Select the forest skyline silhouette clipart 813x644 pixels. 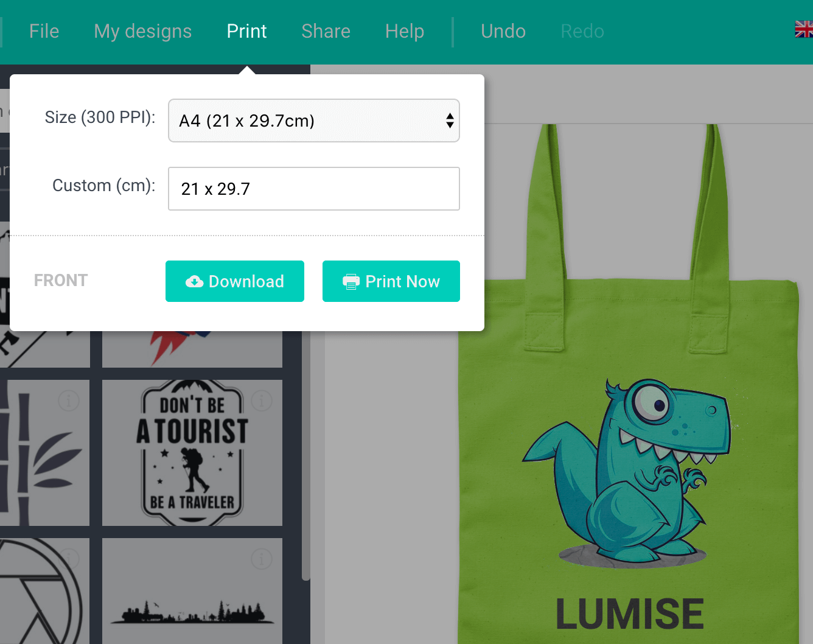pyautogui.click(x=192, y=591)
